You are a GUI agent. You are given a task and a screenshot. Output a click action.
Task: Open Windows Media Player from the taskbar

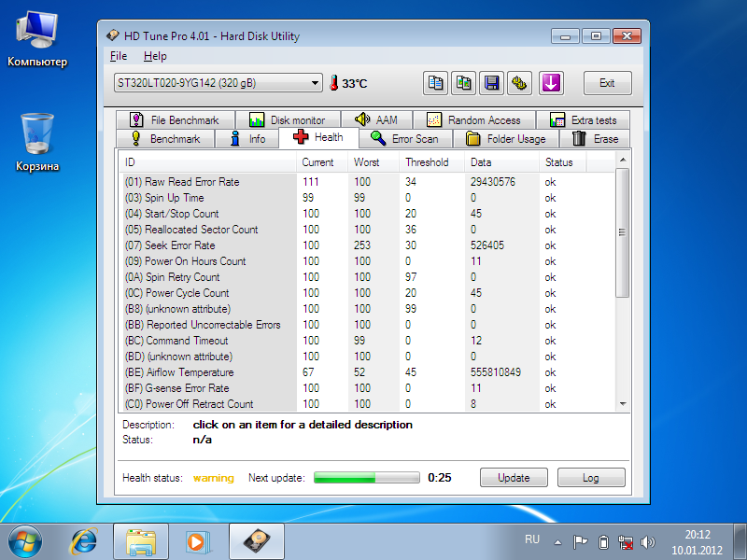pyautogui.click(x=197, y=540)
